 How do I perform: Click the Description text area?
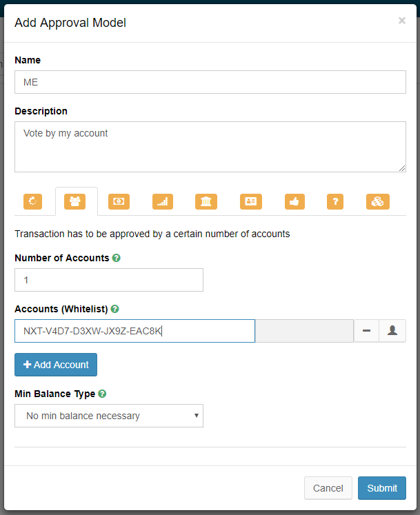[210, 147]
